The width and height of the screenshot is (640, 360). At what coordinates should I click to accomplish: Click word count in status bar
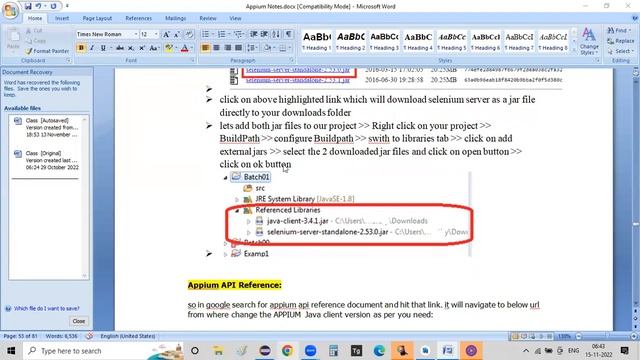coord(62,336)
